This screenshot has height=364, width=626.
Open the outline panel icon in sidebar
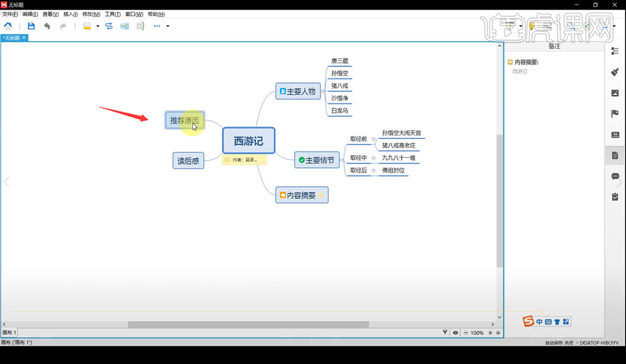(x=615, y=51)
